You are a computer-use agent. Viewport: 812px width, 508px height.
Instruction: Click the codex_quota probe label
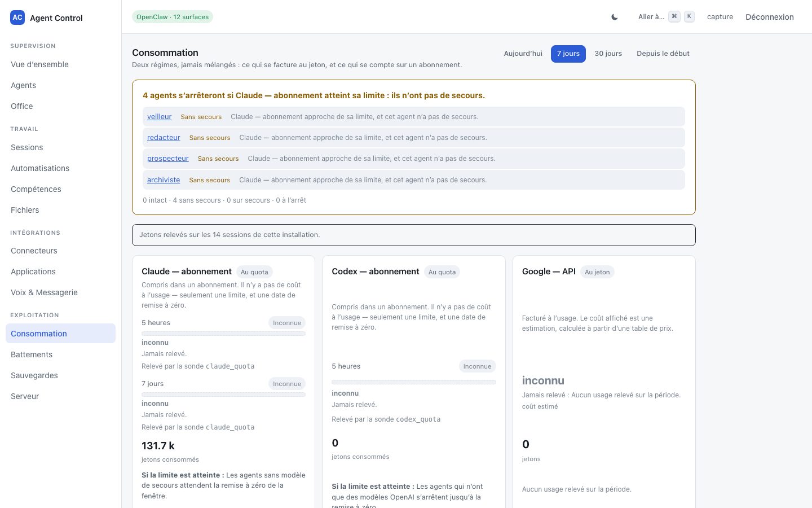coord(418,419)
